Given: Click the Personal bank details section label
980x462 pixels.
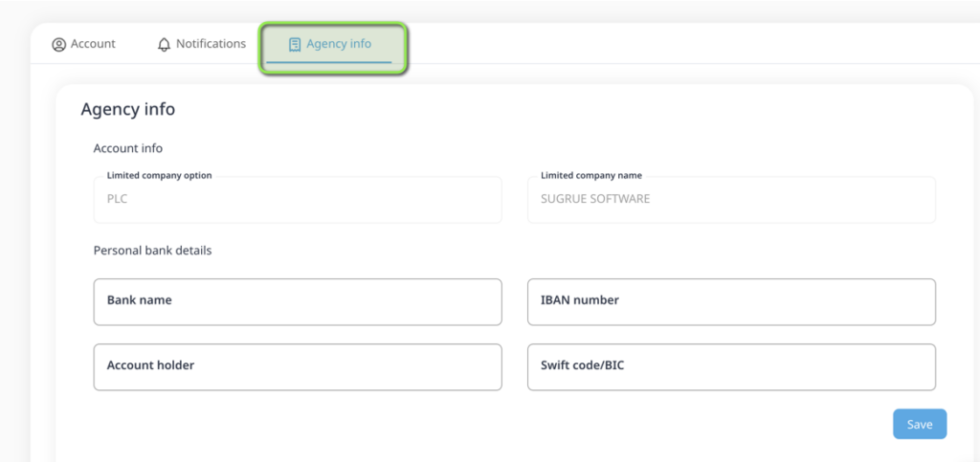Looking at the screenshot, I should tap(152, 251).
